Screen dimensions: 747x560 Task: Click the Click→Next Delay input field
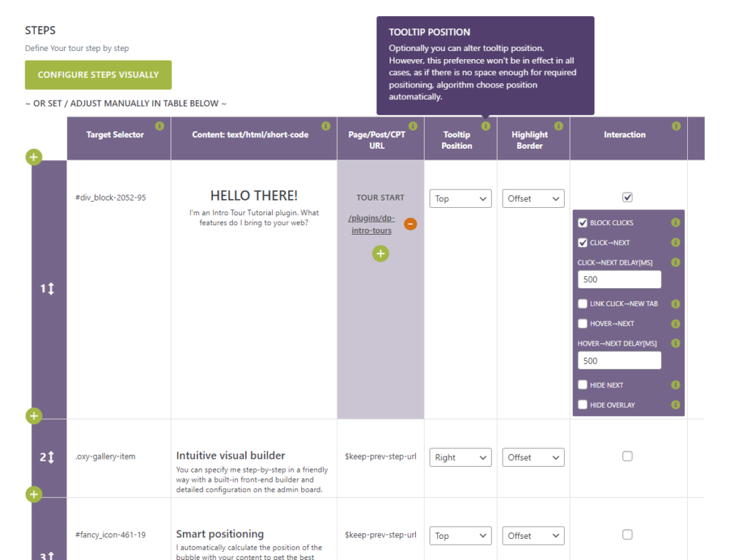pyautogui.click(x=619, y=279)
